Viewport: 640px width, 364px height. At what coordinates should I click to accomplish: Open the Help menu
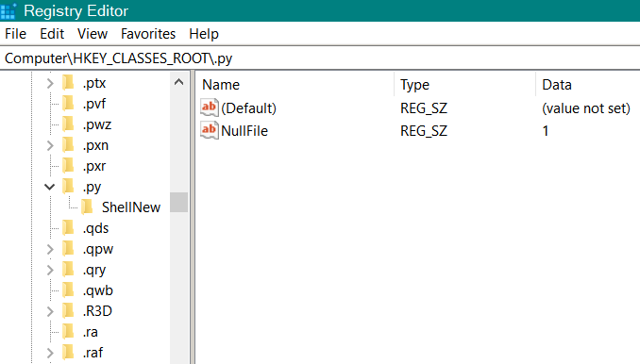pyautogui.click(x=204, y=34)
